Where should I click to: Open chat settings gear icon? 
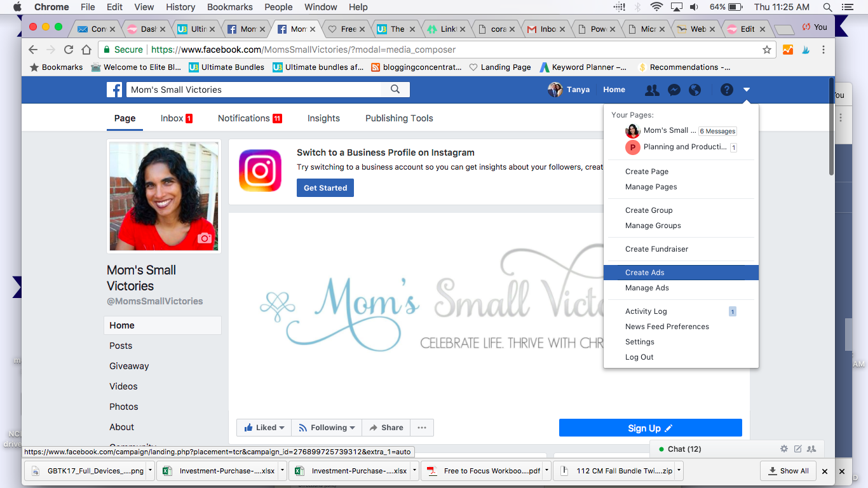(784, 449)
